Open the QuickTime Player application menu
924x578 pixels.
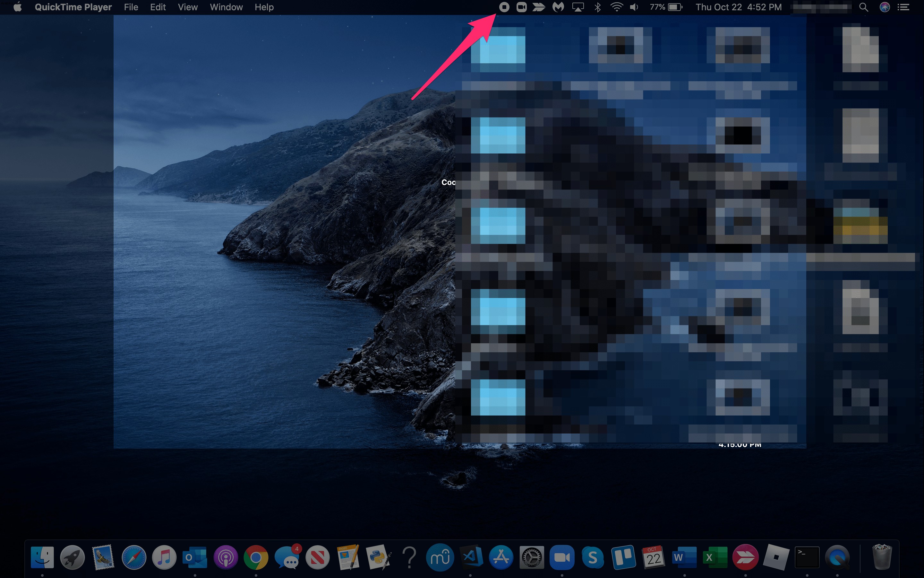(73, 7)
